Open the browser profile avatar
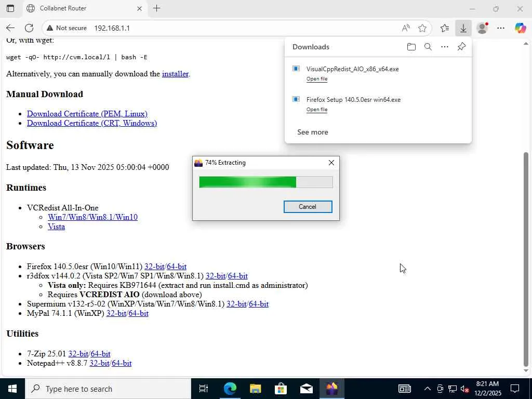Image resolution: width=532 pixels, height=399 pixels. pyautogui.click(x=482, y=28)
